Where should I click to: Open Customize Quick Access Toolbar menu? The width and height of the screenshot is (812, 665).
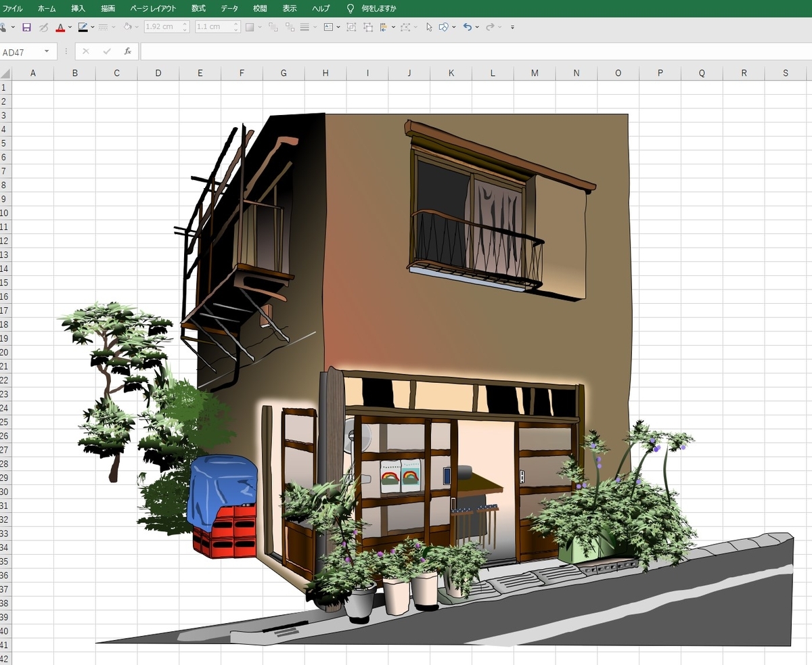coord(512,28)
